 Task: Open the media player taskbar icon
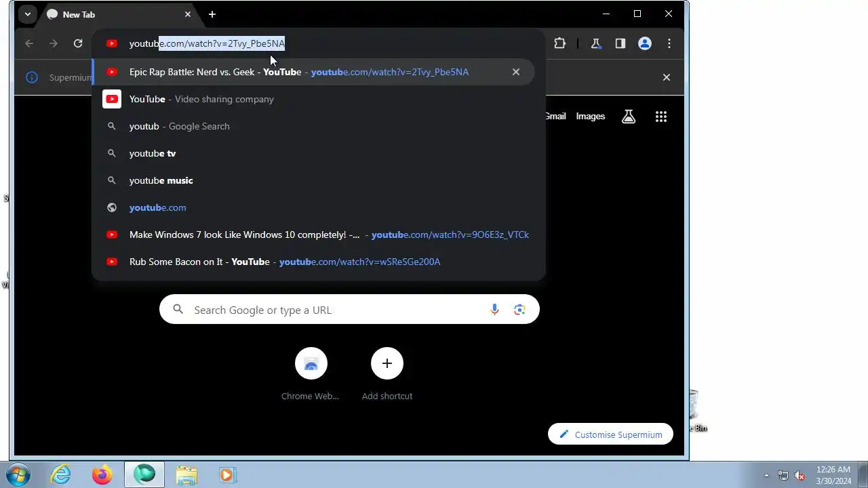click(227, 474)
